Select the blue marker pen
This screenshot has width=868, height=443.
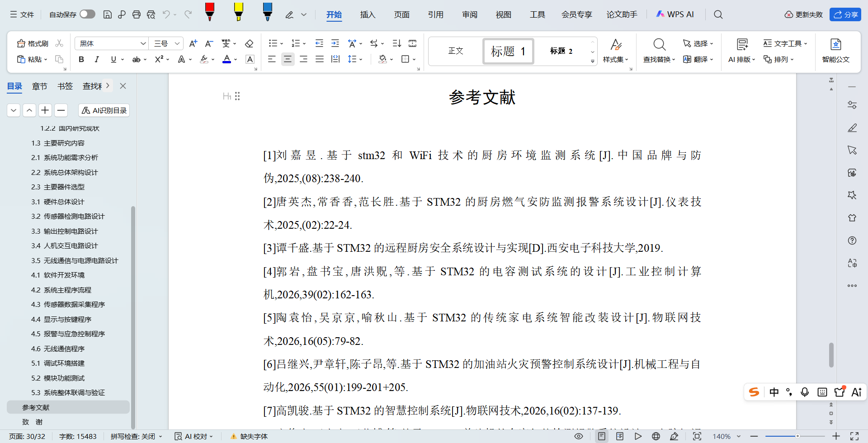click(268, 12)
